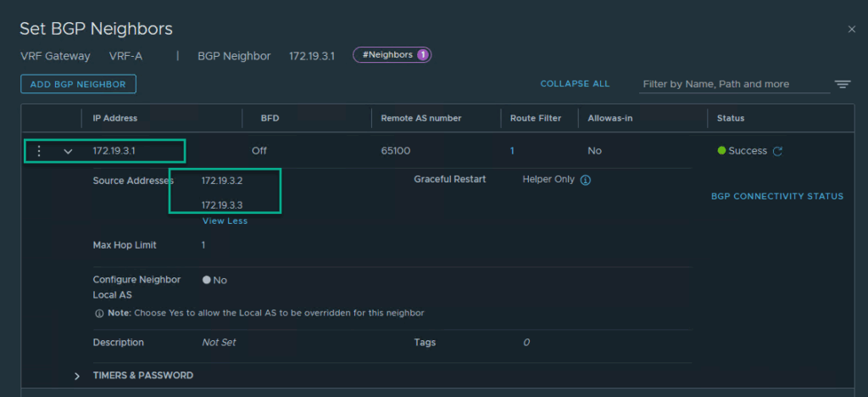Collapse the 172.19.3.1 neighbor row chevron

click(x=69, y=152)
